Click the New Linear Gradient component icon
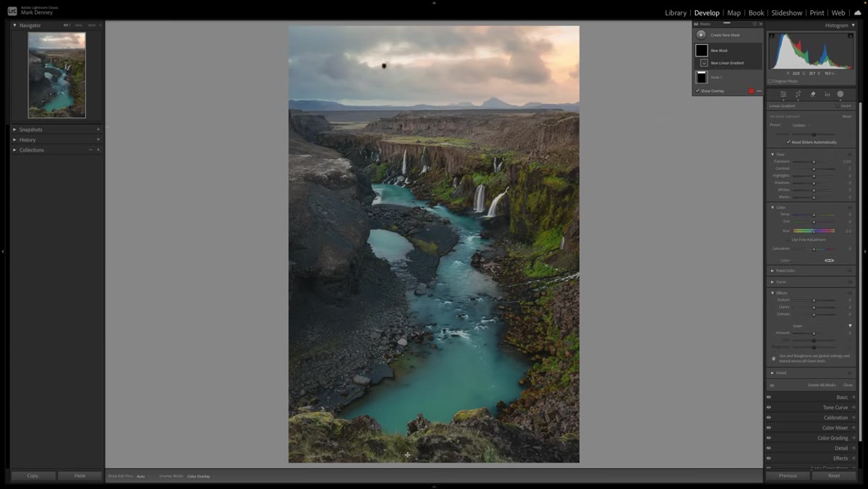The height and width of the screenshot is (489, 868). pyautogui.click(x=705, y=63)
